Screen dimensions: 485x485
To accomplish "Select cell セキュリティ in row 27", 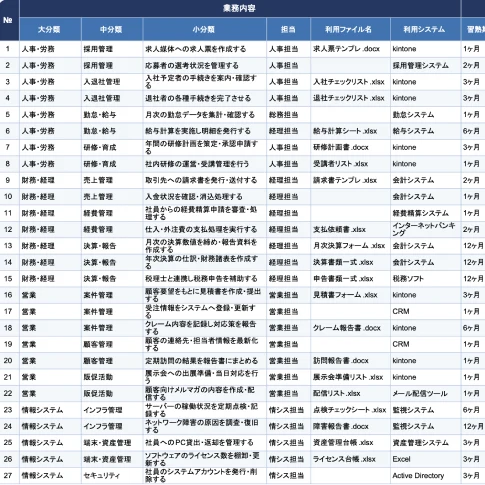I will click(112, 476).
